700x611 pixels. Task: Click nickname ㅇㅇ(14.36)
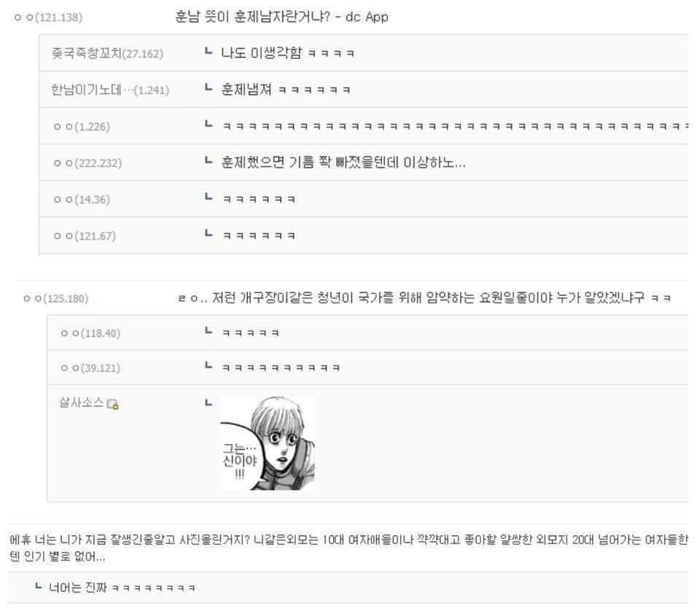pos(82,200)
